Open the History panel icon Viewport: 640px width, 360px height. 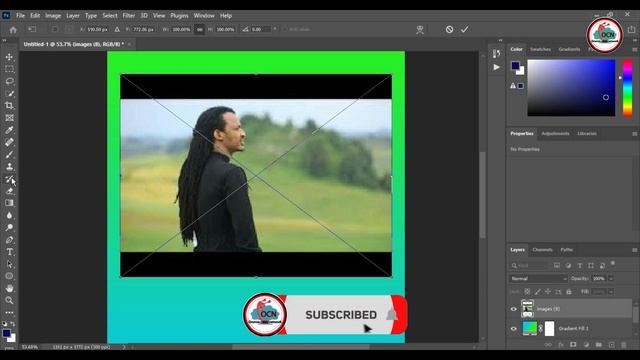pos(496,54)
